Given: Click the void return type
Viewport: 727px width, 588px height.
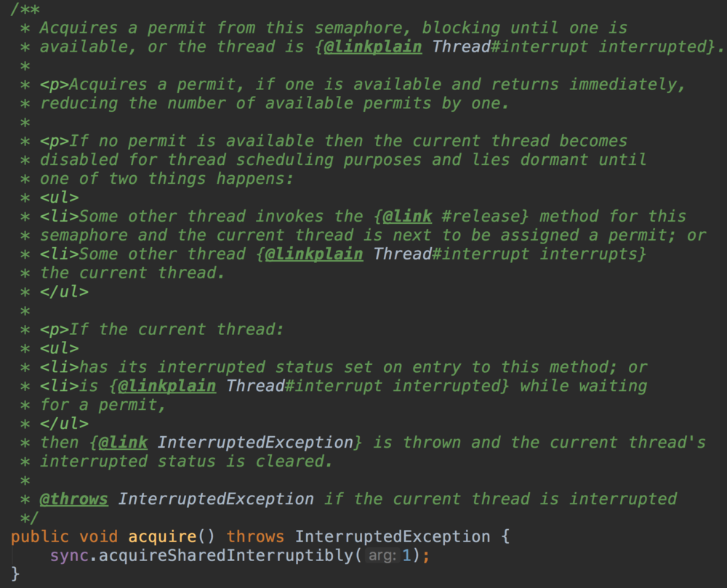Looking at the screenshot, I should pos(98,537).
